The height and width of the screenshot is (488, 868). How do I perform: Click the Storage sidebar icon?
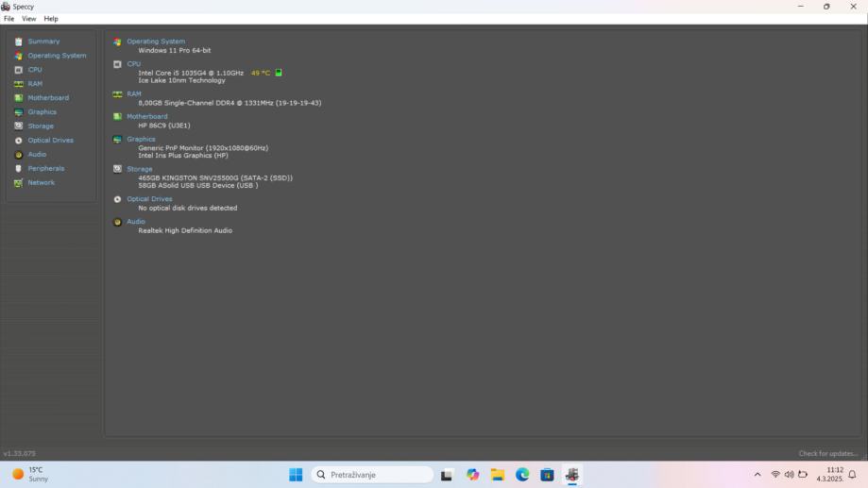click(x=18, y=126)
